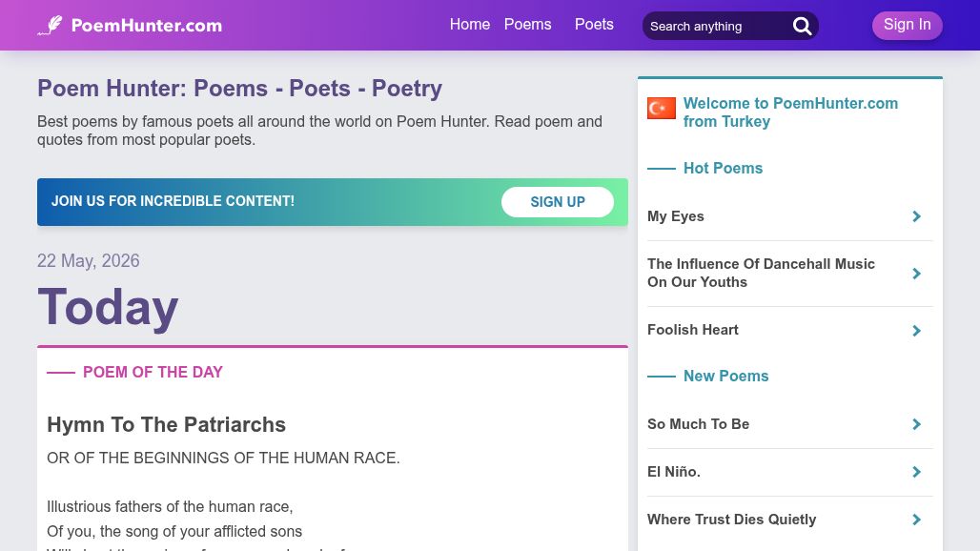Open the Poems menu item

coord(528,25)
